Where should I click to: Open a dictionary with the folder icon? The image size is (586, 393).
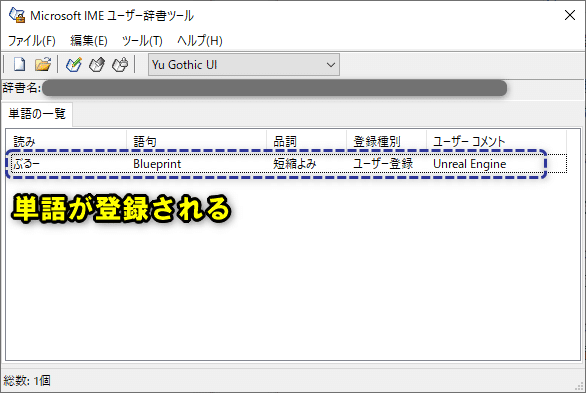coord(43,65)
